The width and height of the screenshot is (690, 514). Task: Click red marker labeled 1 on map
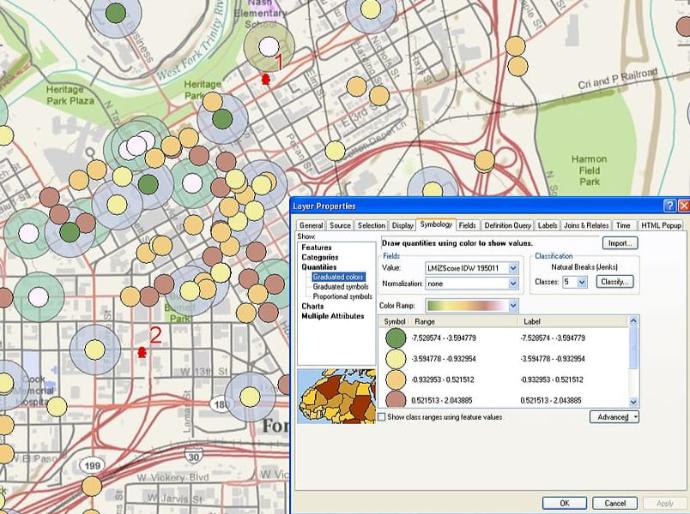[266, 78]
